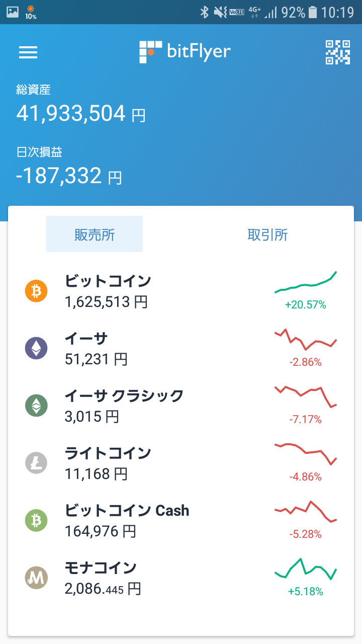362x644 pixels.
Task: View Litecoin's -4.86% trend chart
Action: (305, 454)
